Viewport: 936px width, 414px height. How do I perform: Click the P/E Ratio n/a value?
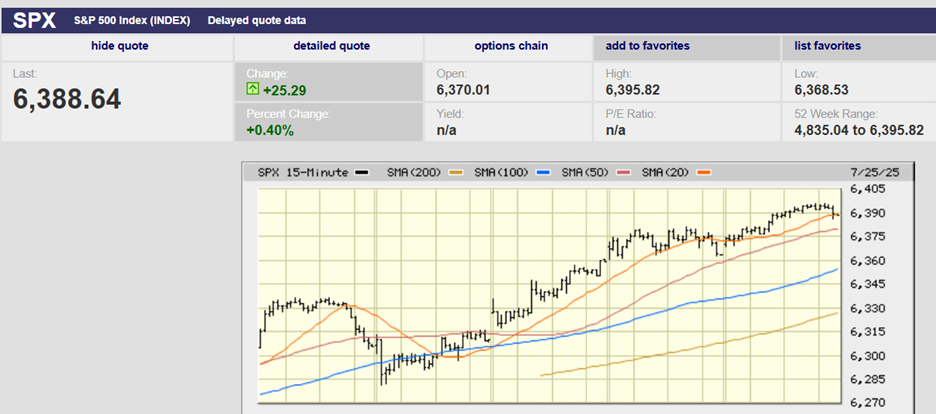click(615, 130)
